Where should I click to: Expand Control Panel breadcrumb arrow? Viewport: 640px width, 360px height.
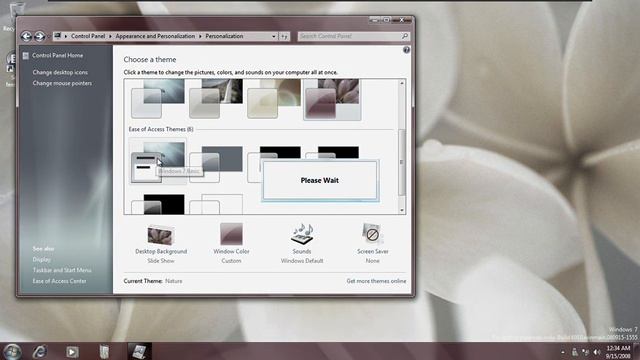[110, 36]
